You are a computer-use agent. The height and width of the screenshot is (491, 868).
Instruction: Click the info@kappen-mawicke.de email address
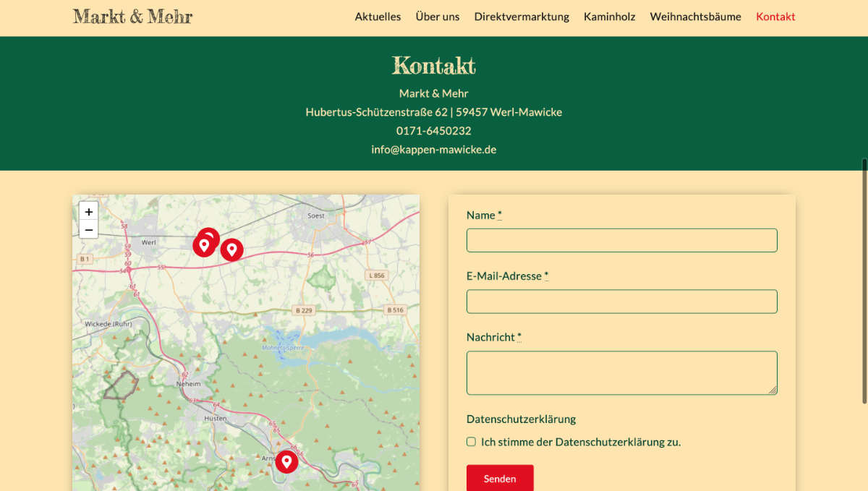click(433, 150)
